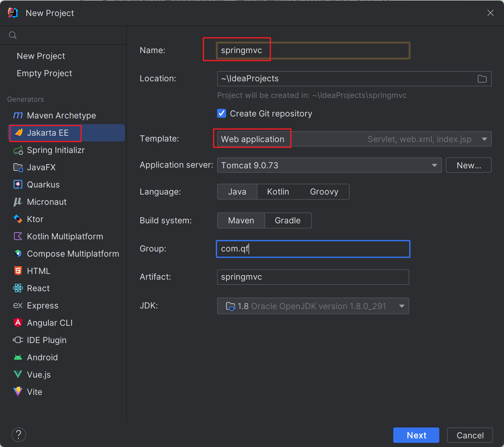504x447 pixels.
Task: Click the Next button
Action: tap(416, 435)
